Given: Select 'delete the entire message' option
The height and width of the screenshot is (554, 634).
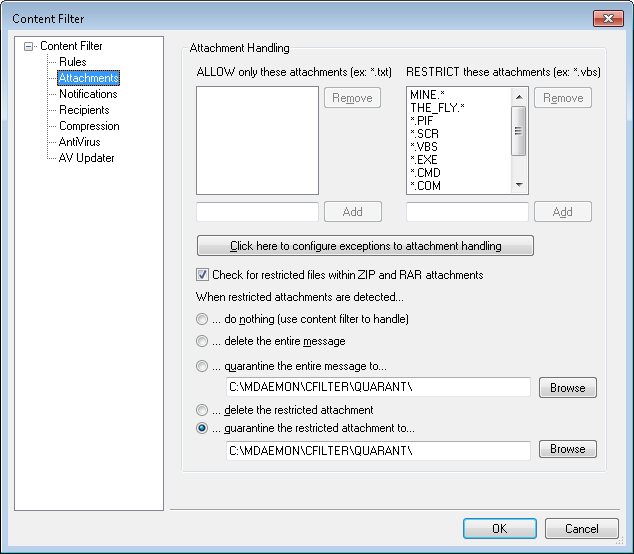Looking at the screenshot, I should [x=203, y=341].
